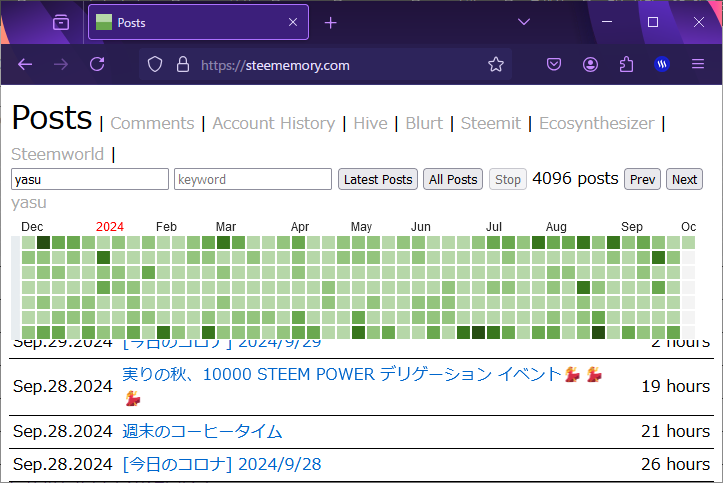
Task: Expand the list all tabs chevron
Action: point(524,22)
